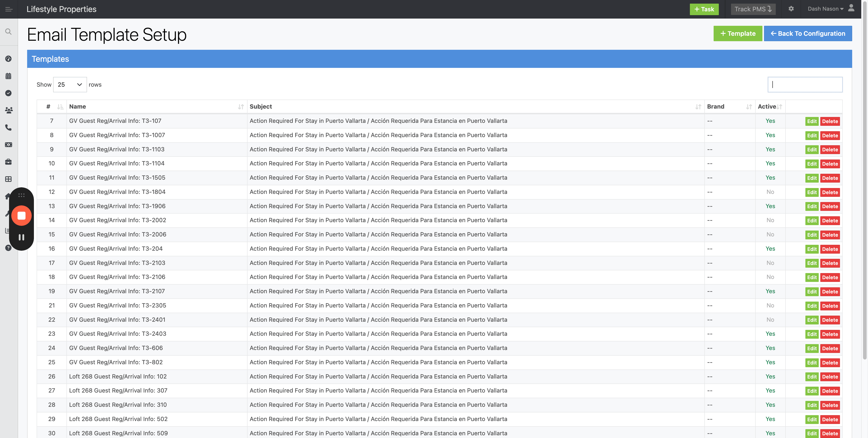Open the grid table icon in sidebar
868x438 pixels.
(8, 179)
